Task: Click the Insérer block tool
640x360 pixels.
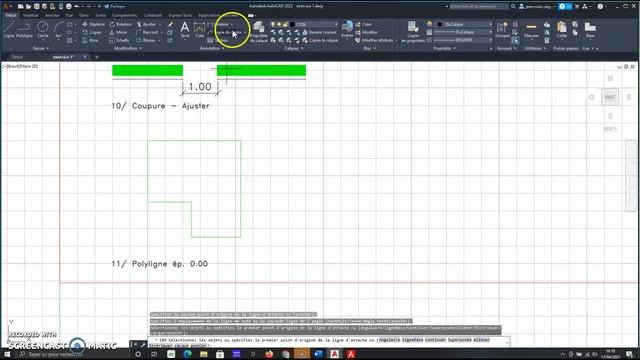Action: [x=347, y=30]
